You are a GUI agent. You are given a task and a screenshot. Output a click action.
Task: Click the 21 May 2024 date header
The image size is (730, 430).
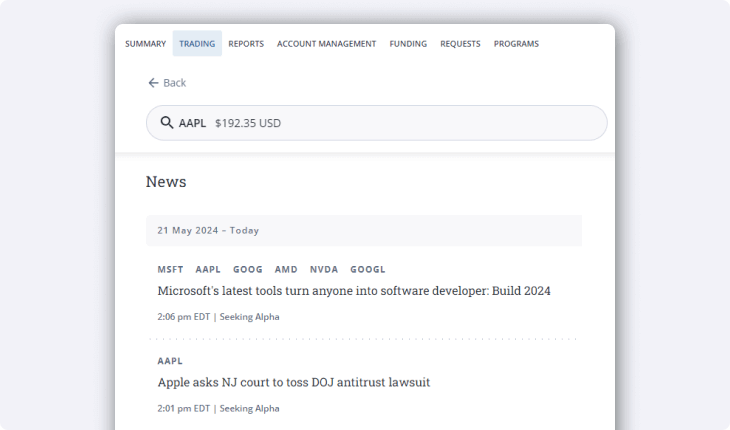[x=208, y=230]
